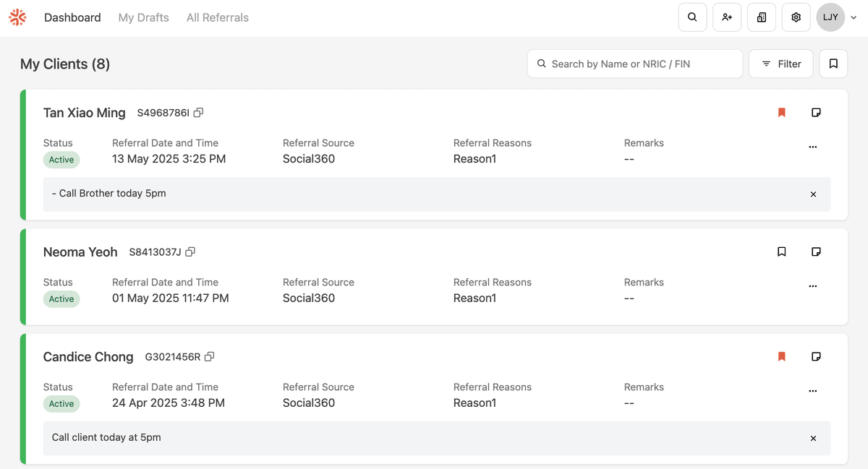
Task: Open client name Neoma Yeoh
Action: click(x=80, y=252)
